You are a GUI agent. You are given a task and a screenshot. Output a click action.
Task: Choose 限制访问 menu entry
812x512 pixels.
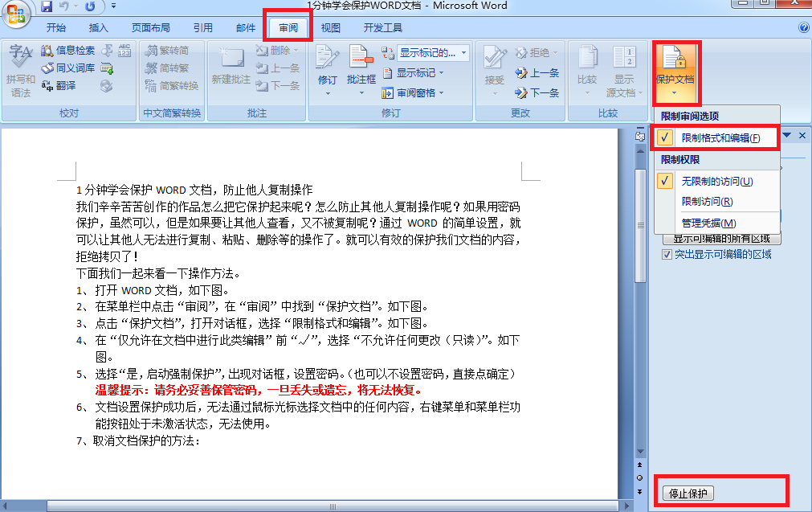[717, 202]
